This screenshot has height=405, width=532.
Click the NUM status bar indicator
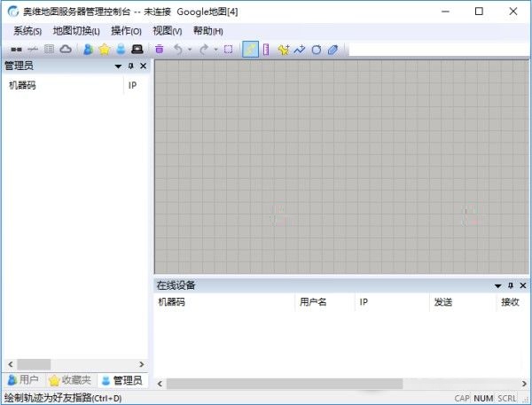tap(483, 398)
